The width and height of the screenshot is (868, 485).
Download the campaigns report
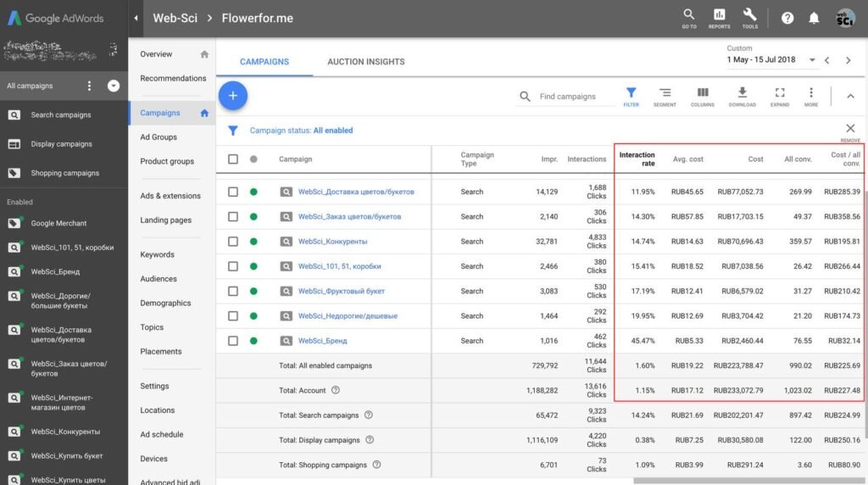742,93
